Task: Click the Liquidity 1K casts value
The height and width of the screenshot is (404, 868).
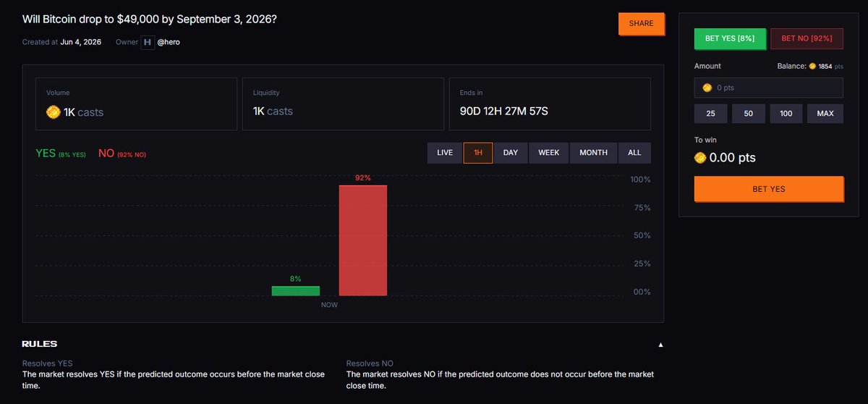Action: coord(273,111)
